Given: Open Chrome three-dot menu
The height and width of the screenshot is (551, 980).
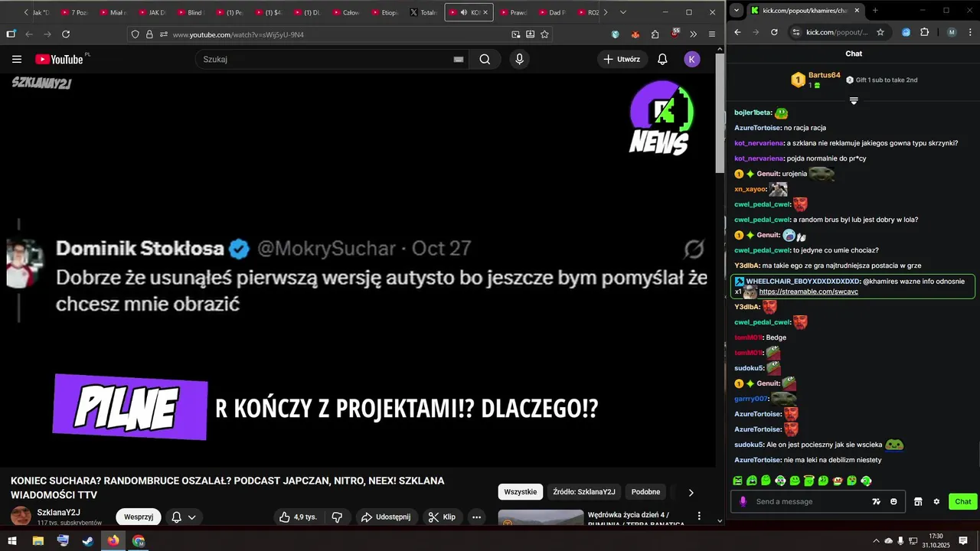Looking at the screenshot, I should click(x=969, y=32).
